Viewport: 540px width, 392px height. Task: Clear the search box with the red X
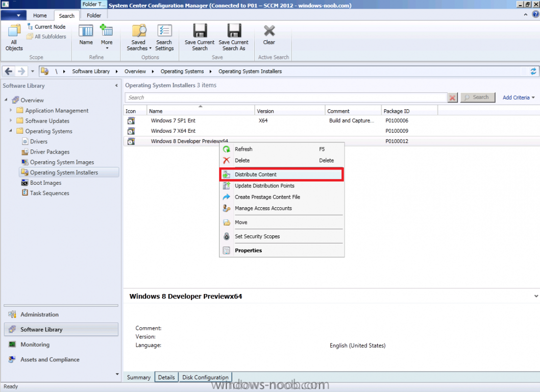[453, 97]
